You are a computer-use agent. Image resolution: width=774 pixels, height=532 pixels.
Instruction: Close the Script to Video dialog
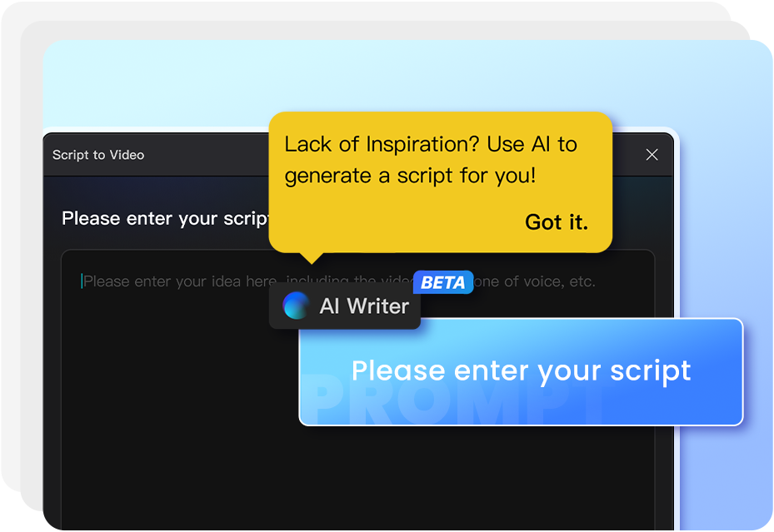click(x=652, y=155)
